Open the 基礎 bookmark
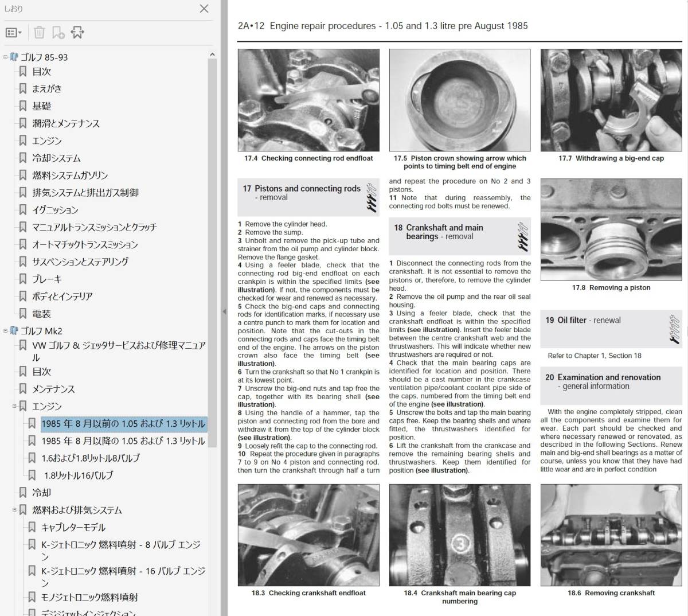 click(x=41, y=106)
